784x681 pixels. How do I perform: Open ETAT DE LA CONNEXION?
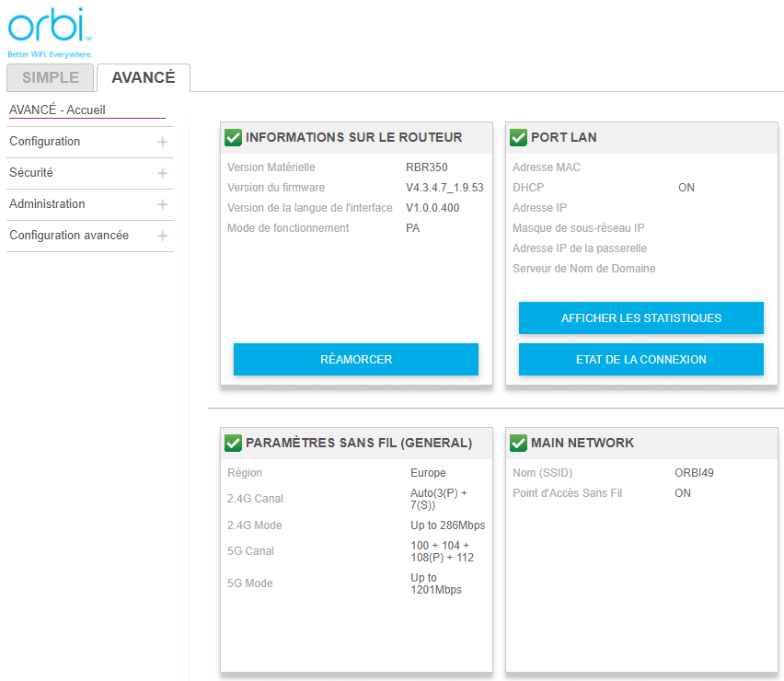[641, 360]
